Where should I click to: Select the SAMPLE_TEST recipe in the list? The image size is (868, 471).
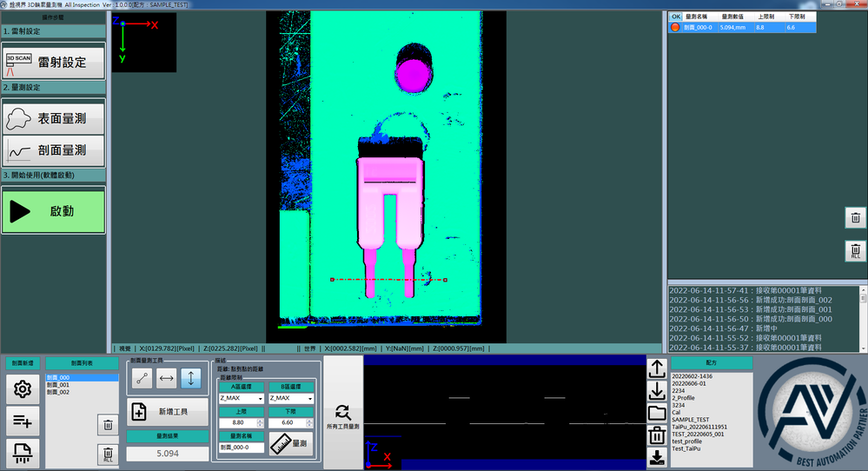tap(691, 420)
